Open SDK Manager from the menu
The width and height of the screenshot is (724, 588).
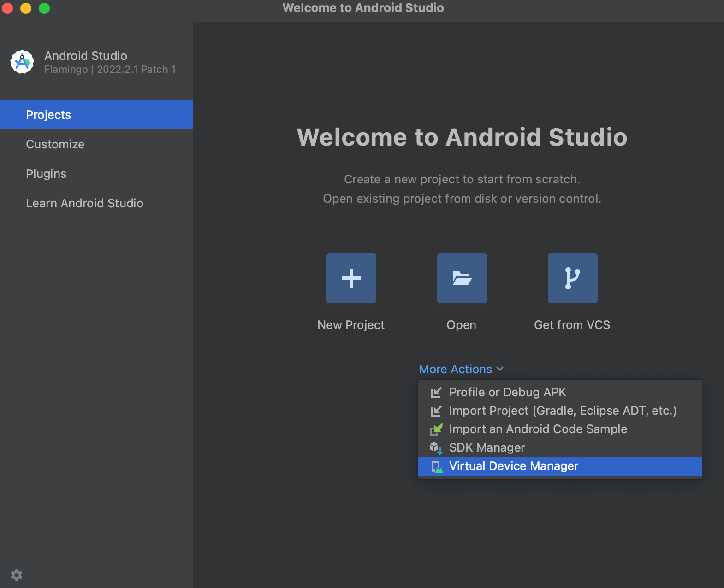click(559, 447)
